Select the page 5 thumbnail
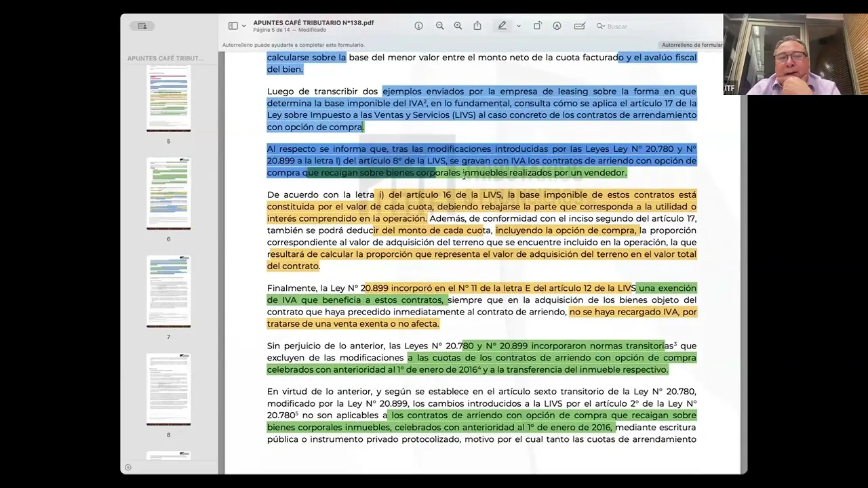The width and height of the screenshot is (868, 488). [169, 97]
